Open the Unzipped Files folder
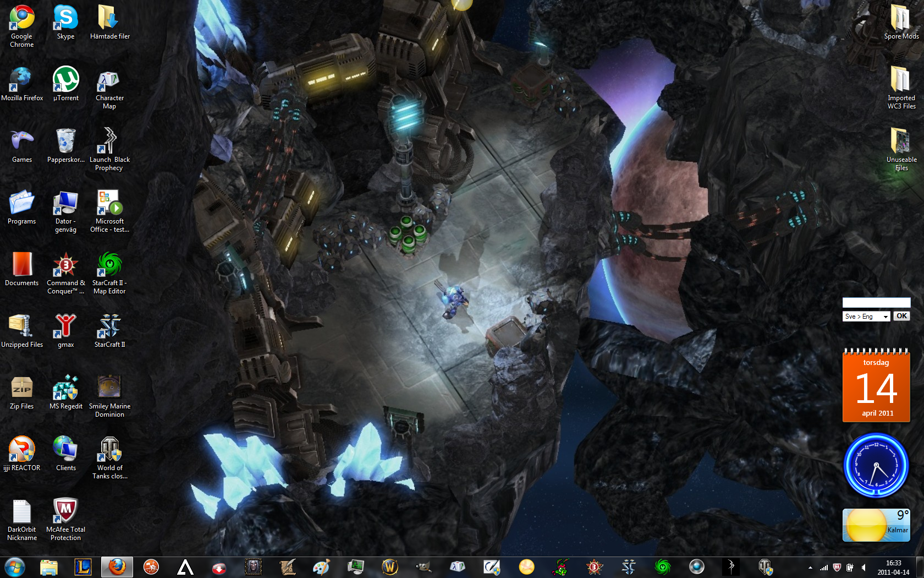The image size is (924, 578). 22,330
